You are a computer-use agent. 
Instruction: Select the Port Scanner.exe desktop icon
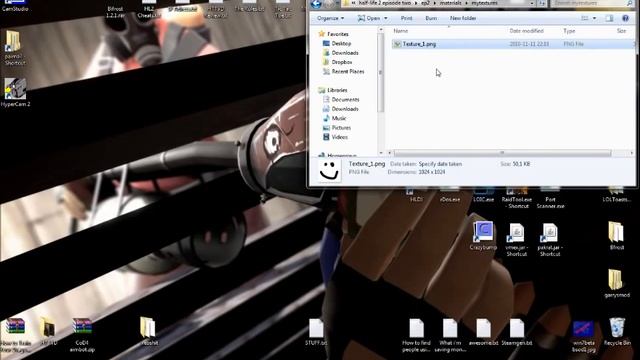click(550, 198)
